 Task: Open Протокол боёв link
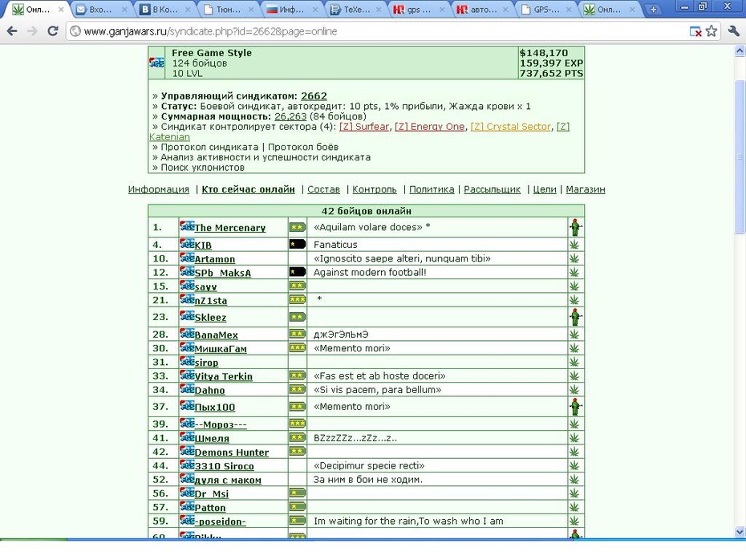pyautogui.click(x=303, y=147)
